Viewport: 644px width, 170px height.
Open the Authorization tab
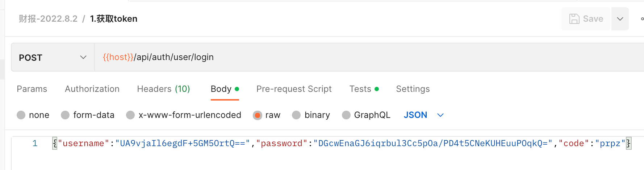(92, 89)
